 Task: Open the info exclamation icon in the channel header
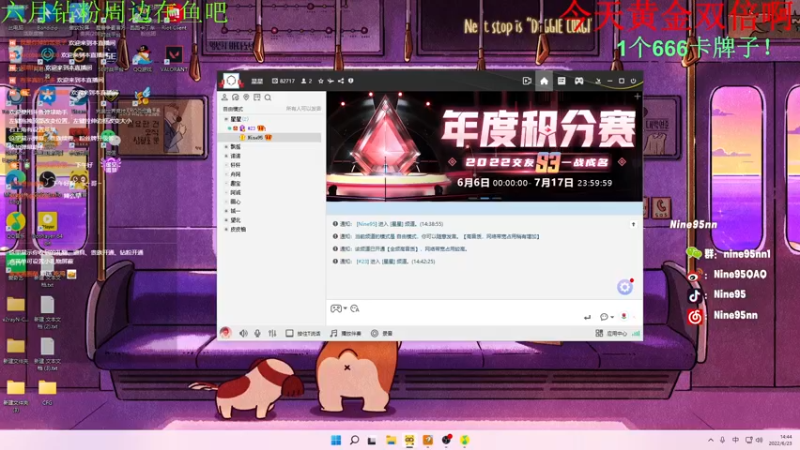351,81
